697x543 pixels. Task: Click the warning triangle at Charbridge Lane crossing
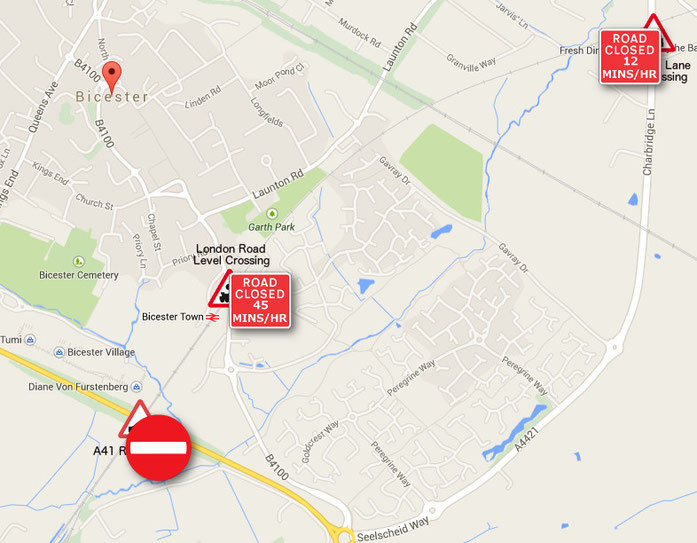(x=659, y=32)
